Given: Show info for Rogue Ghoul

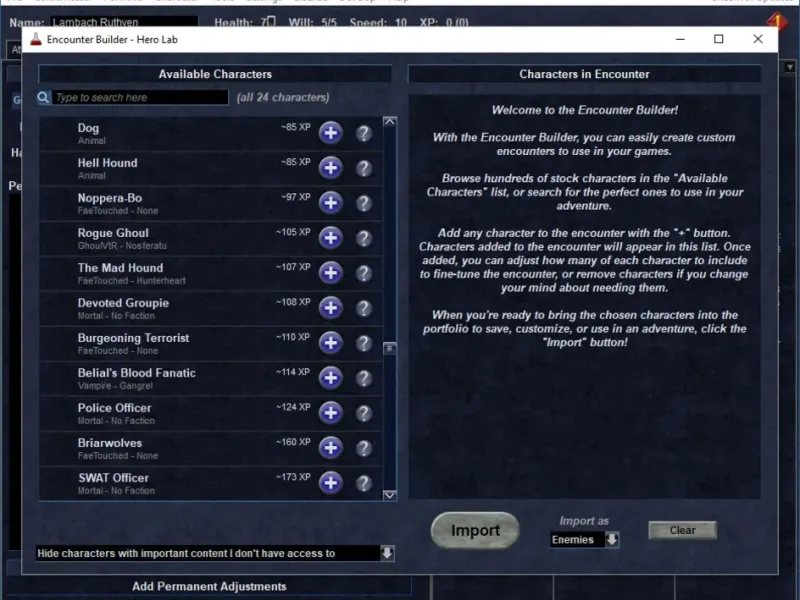Looking at the screenshot, I should coord(364,238).
